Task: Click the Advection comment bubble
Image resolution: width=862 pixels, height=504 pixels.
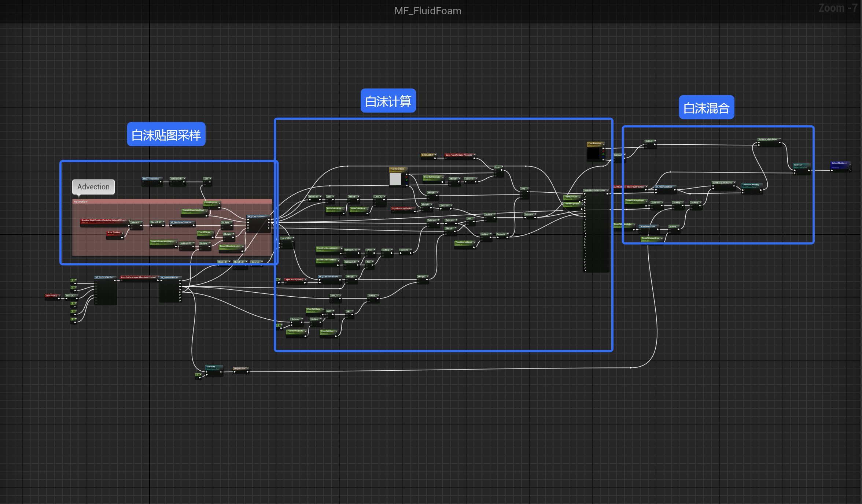Action: (x=93, y=187)
